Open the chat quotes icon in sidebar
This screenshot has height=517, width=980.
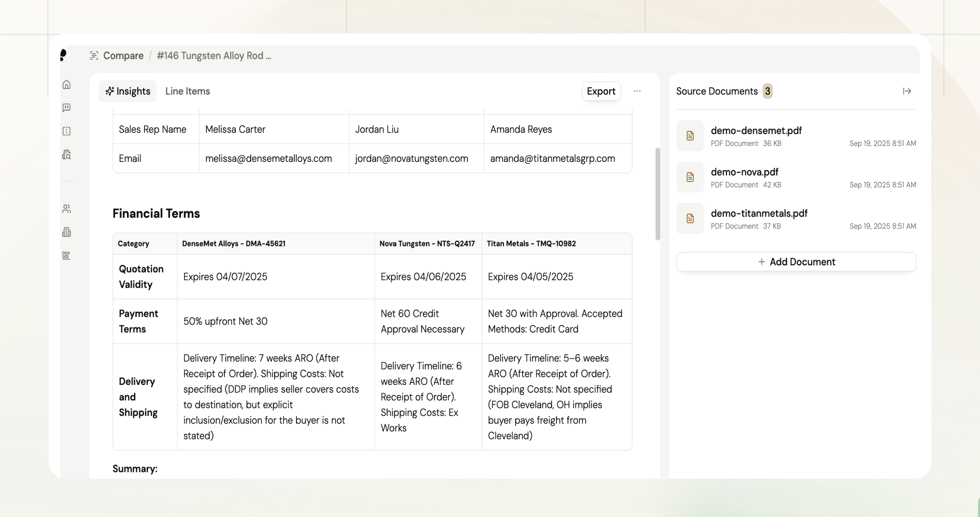coord(67,108)
